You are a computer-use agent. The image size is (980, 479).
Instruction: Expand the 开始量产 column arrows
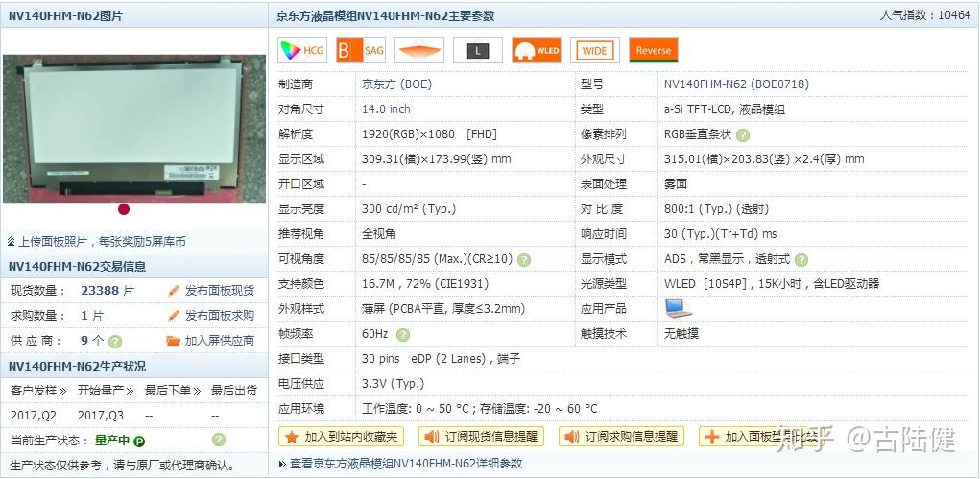130,391
